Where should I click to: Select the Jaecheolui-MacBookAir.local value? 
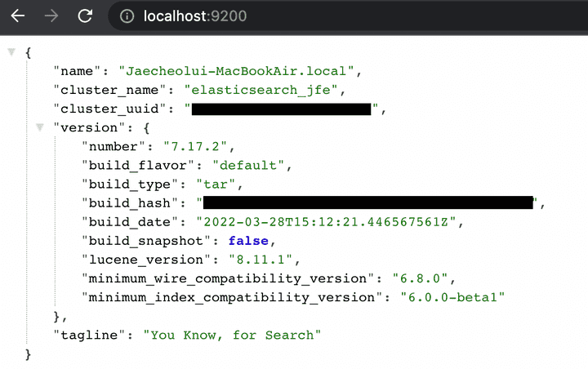point(236,71)
